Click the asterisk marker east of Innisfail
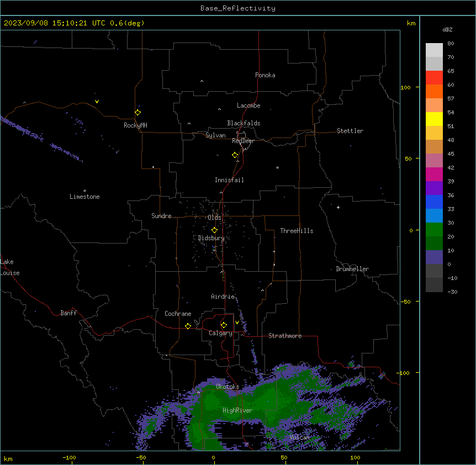 (277, 167)
